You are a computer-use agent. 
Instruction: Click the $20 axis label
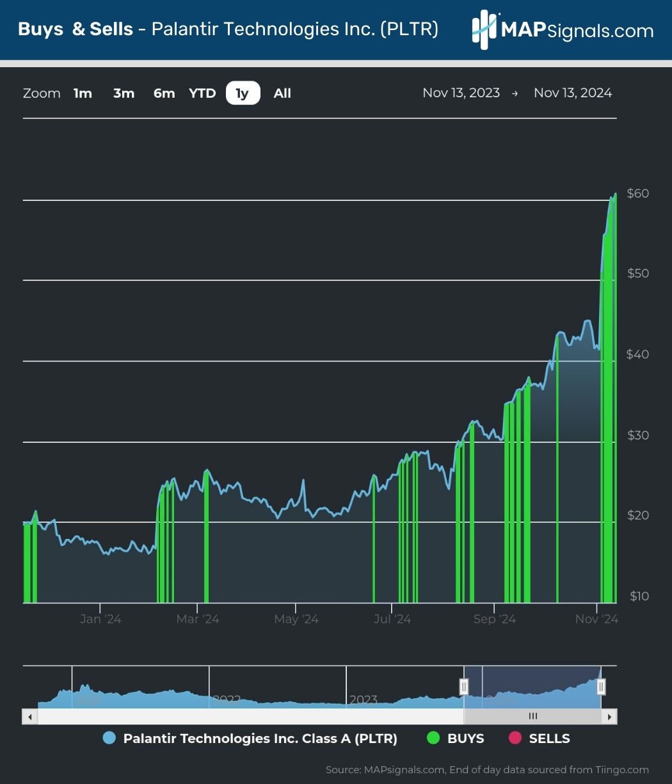coord(638,516)
